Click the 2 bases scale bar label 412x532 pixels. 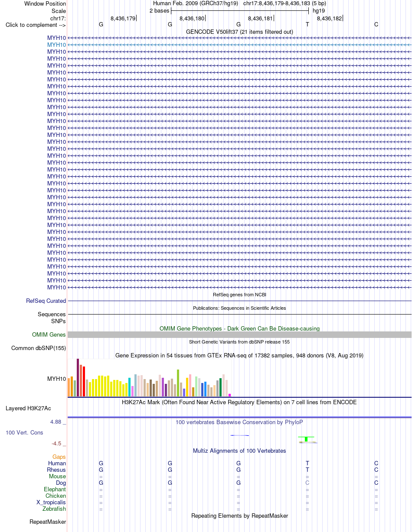pyautogui.click(x=159, y=10)
